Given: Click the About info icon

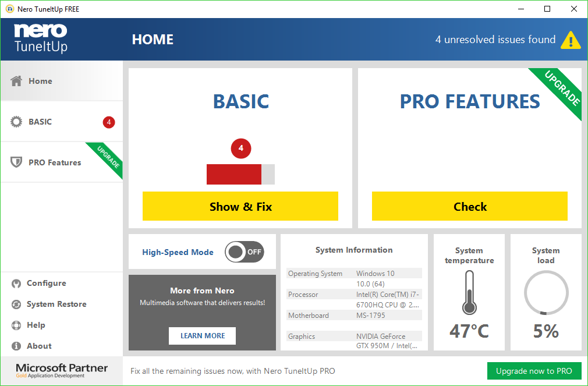Looking at the screenshot, I should (16, 346).
